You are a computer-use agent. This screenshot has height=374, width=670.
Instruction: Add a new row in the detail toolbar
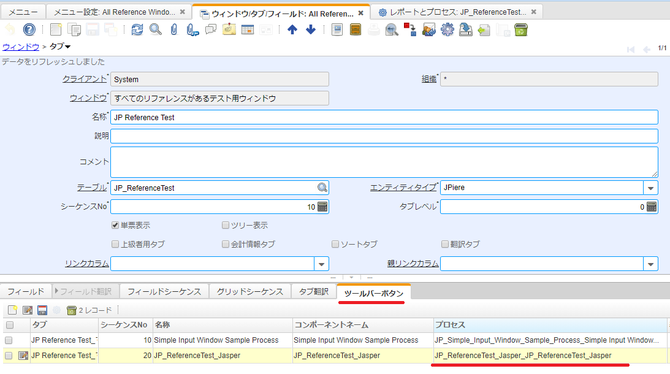[12, 310]
